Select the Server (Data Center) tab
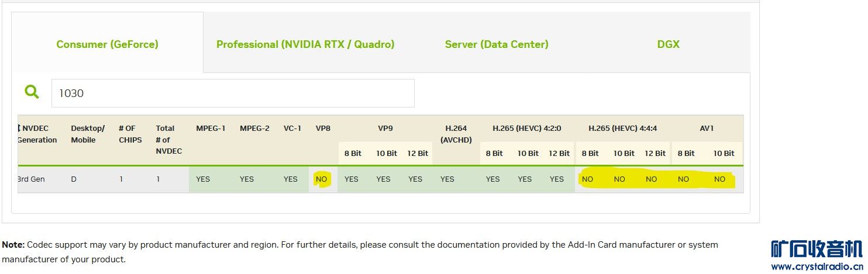The height and width of the screenshot is (274, 868). pyautogui.click(x=497, y=44)
